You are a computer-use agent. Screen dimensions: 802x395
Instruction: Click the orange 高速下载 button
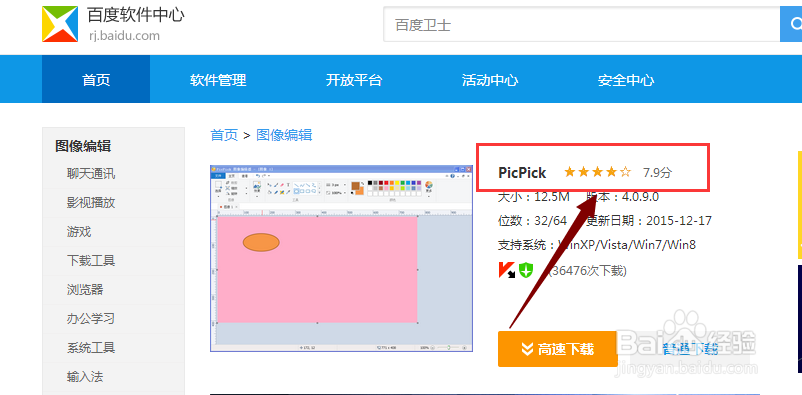point(558,349)
